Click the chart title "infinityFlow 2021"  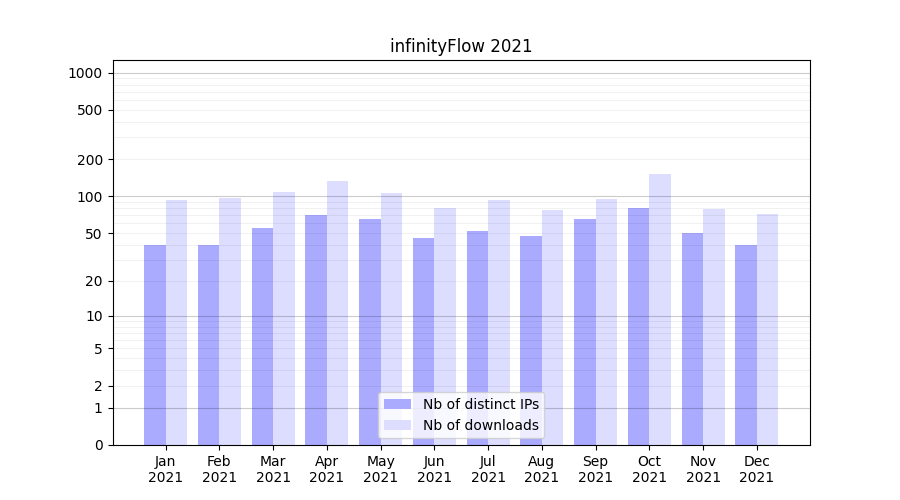click(x=461, y=46)
